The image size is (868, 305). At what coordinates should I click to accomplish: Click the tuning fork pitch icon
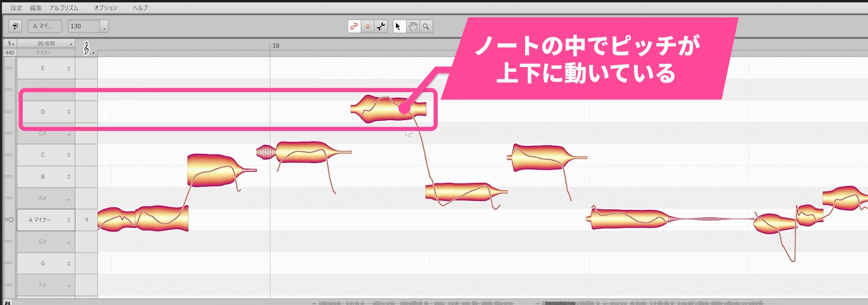tap(10, 43)
